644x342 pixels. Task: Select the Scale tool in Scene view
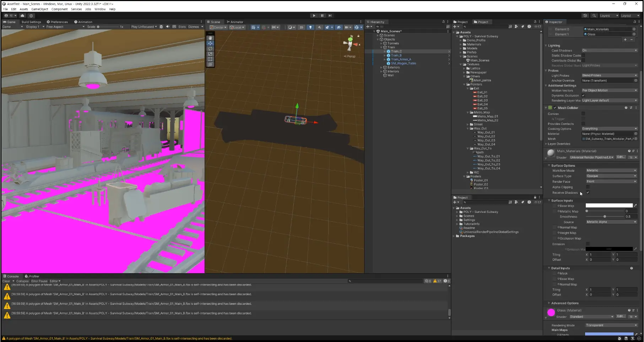tap(210, 54)
